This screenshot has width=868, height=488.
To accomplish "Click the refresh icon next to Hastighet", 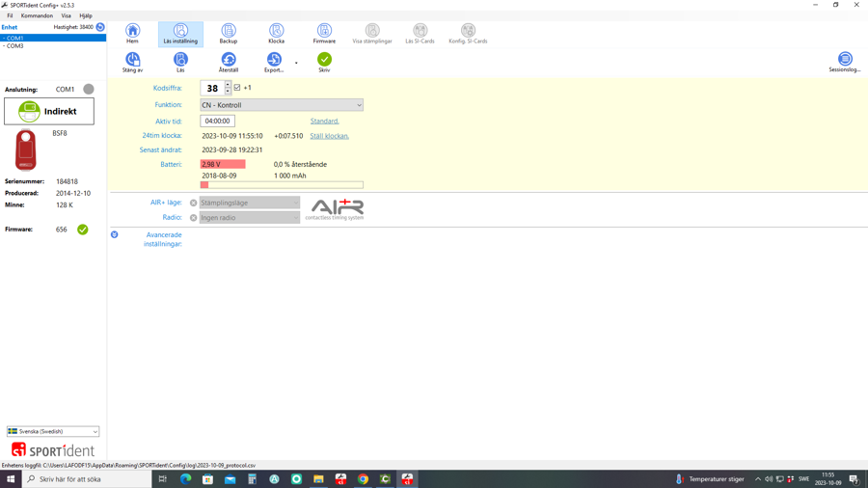I will tap(100, 27).
